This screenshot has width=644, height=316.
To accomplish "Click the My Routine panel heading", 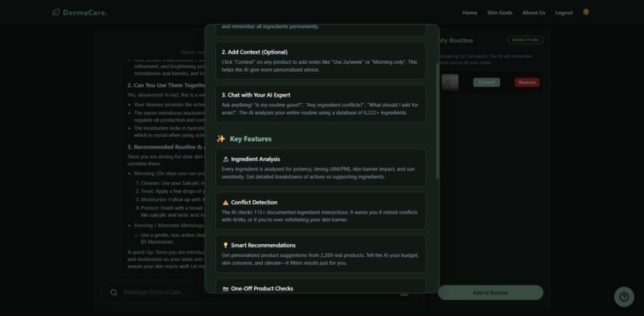I will point(455,41).
